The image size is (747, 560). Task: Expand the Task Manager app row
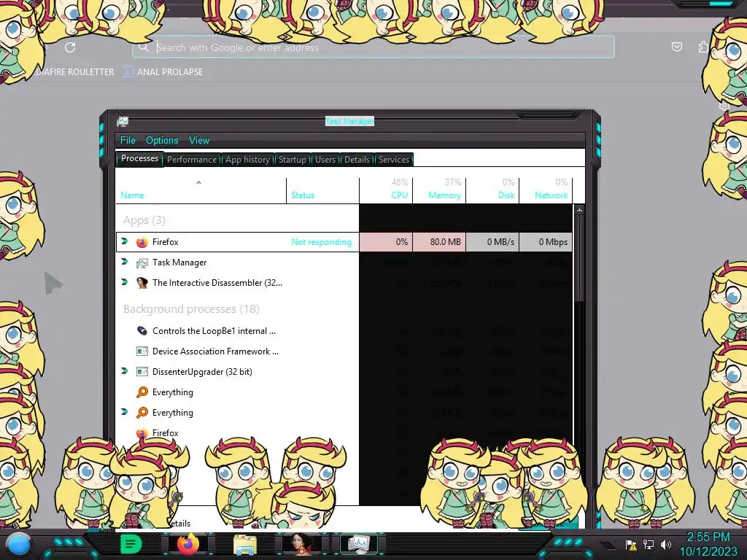click(x=125, y=262)
